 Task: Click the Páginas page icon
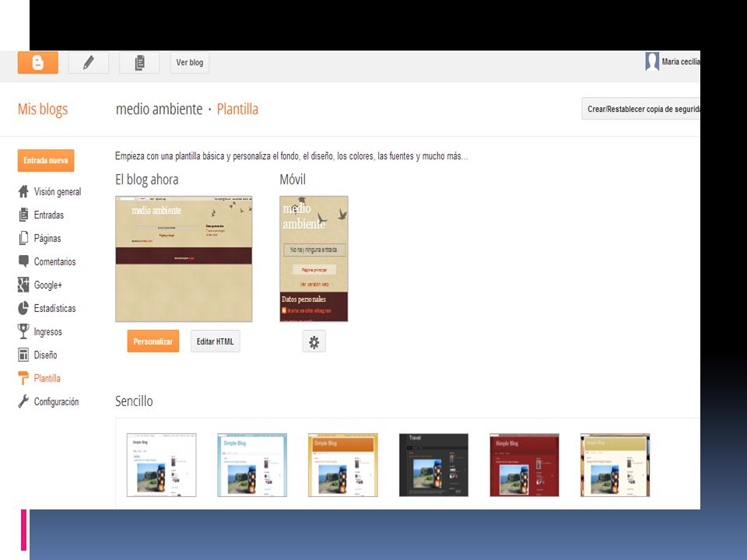[23, 238]
